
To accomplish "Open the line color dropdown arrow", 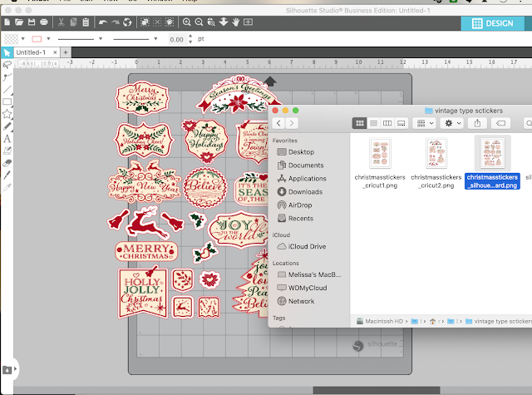I will click(x=48, y=39).
